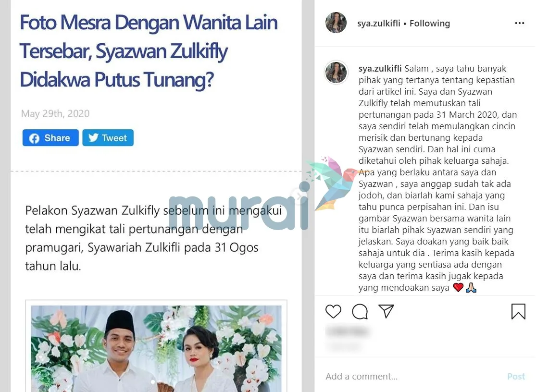Select the May 29th, 2020 date
The width and height of the screenshot is (536, 392).
coord(55,113)
